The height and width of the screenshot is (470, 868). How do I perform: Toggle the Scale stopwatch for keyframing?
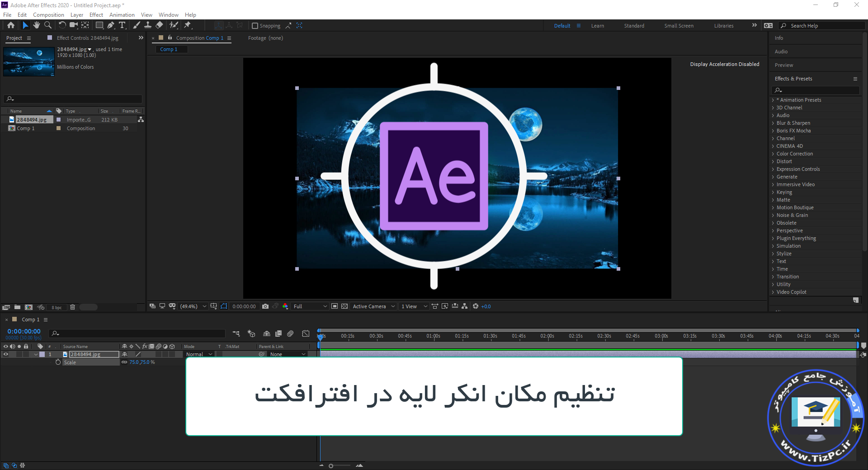click(58, 362)
